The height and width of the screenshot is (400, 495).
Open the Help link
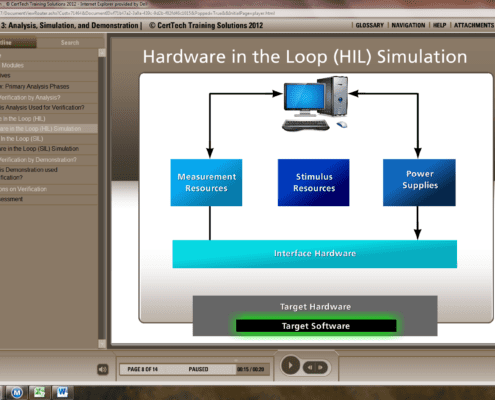click(x=439, y=25)
